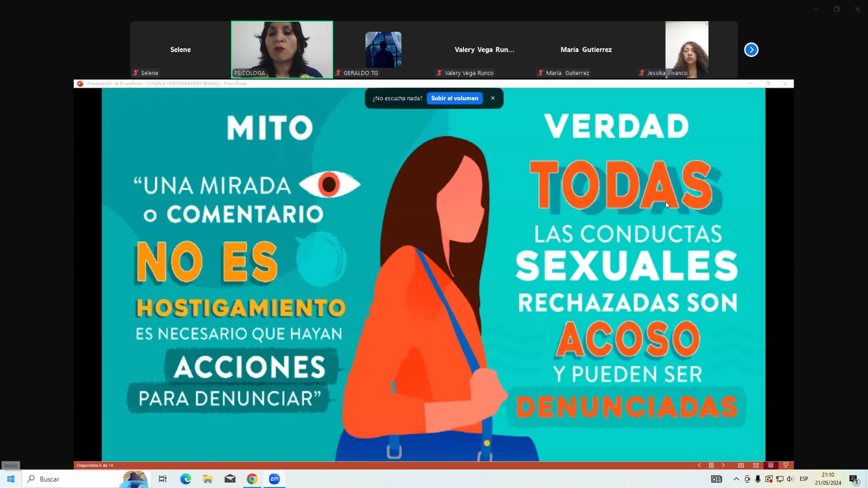Go to next slide arrow in PowerPoint bar

click(x=723, y=465)
